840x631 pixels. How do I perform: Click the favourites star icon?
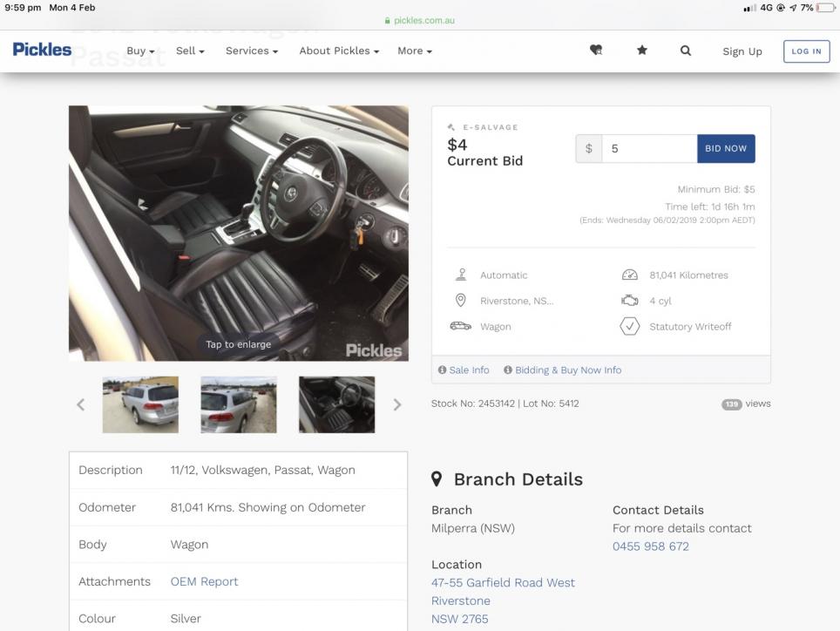coord(642,51)
